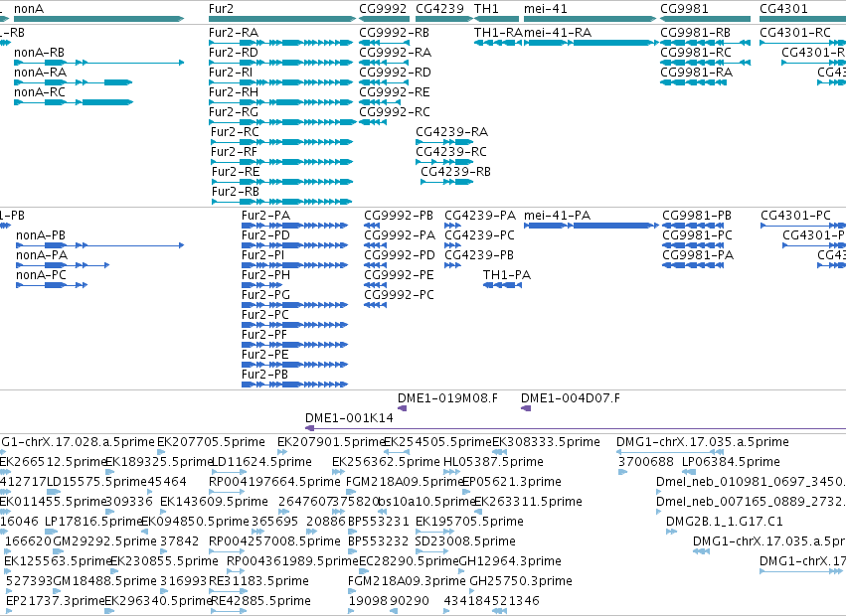Select the Fur2-PA protein label
This screenshot has height=616, width=846.
(266, 216)
